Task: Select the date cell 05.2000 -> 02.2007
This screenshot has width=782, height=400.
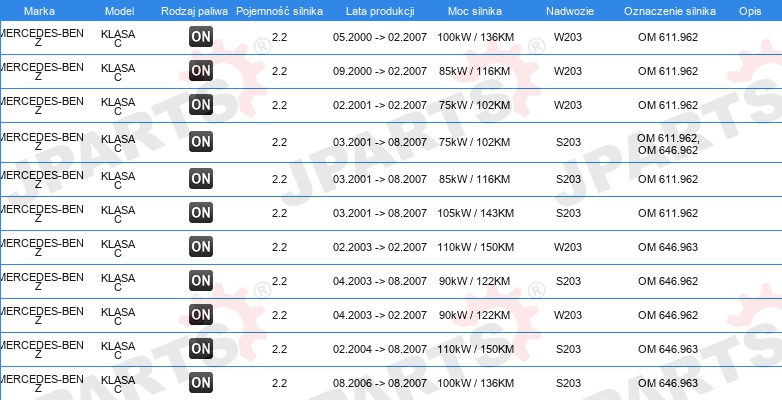Action: pos(380,37)
